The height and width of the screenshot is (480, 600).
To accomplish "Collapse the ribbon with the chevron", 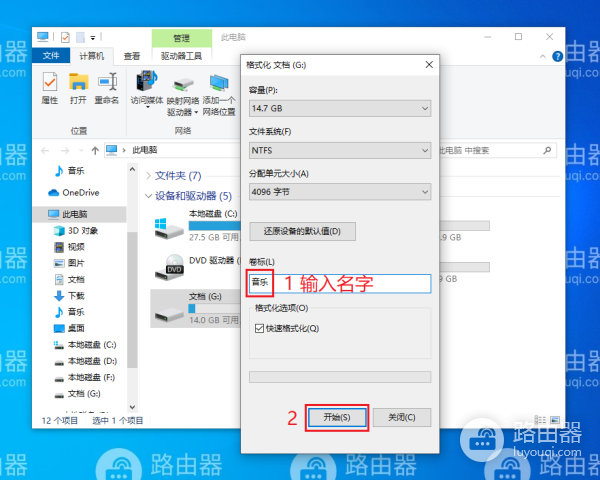I will [x=543, y=56].
